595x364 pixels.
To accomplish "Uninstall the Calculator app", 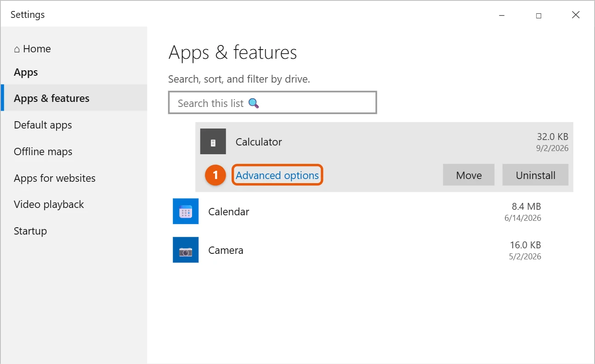I will click(535, 175).
